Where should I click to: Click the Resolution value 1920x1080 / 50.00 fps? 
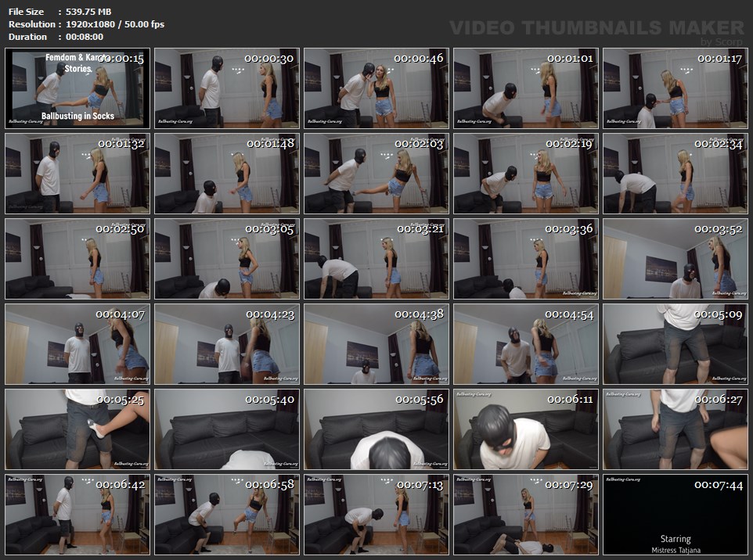[115, 24]
